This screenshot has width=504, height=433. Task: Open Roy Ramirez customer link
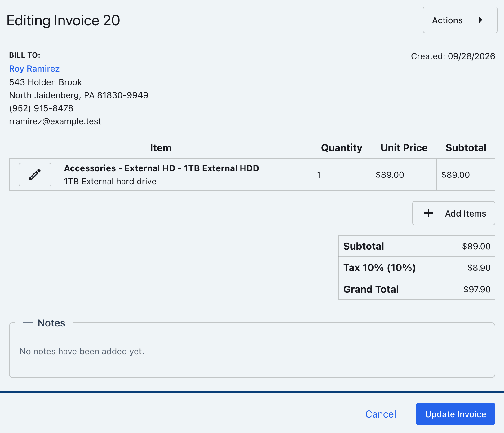pos(34,68)
